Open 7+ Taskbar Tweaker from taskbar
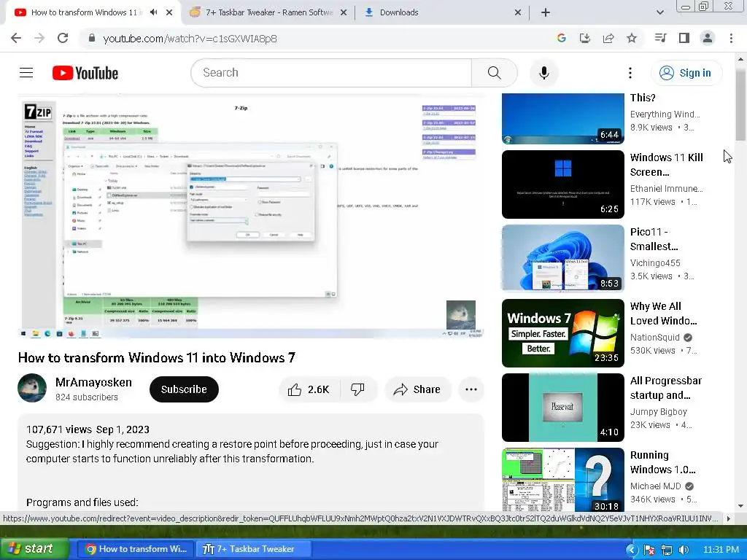 (254, 549)
